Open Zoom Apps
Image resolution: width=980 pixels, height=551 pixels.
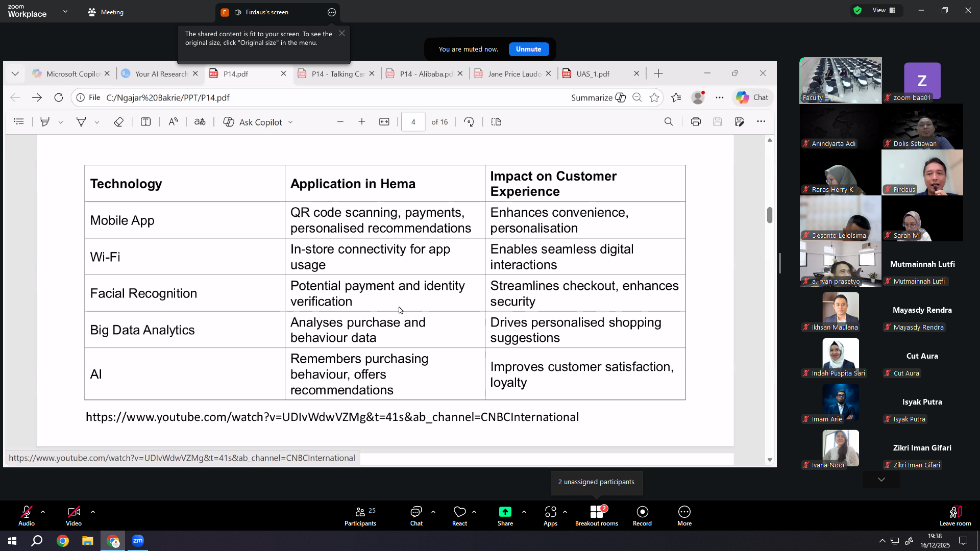[550, 516]
